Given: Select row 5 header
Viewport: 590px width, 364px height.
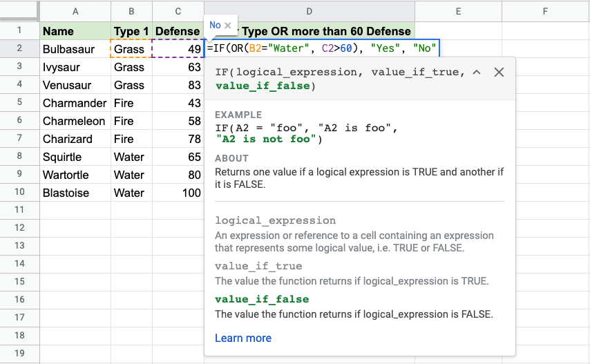Looking at the screenshot, I should [19, 103].
